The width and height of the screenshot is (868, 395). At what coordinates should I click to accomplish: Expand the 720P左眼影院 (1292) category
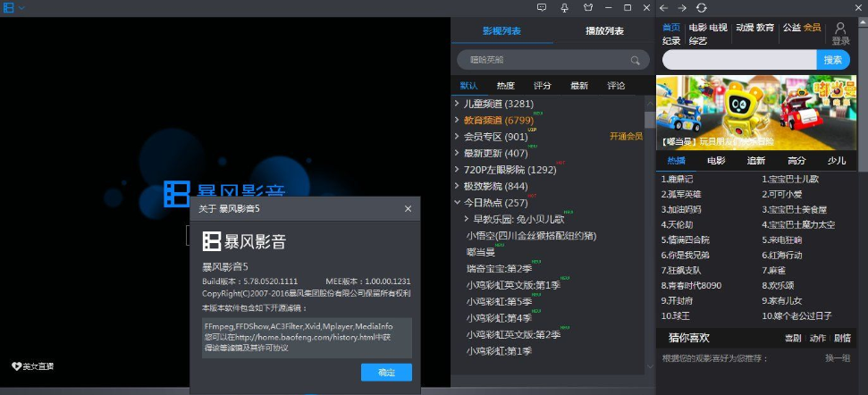(456, 169)
